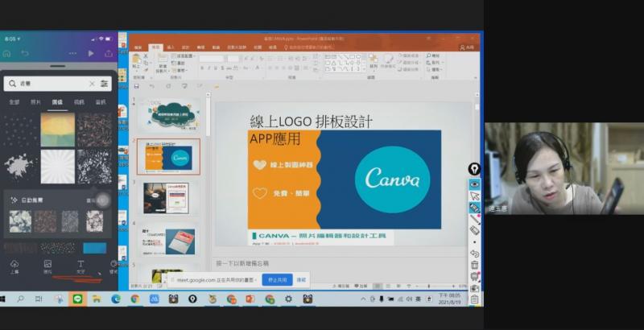Select the highlighter tool in annotation toolbar
The height and width of the screenshot is (330, 644).
(x=474, y=208)
